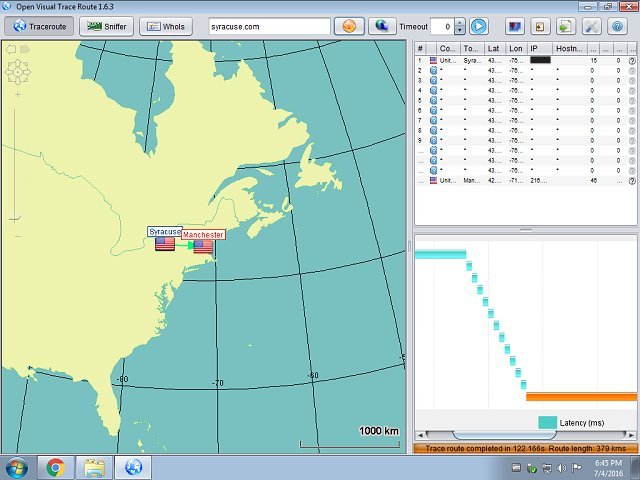Click the whois question icon in Manchester row
This screenshot has width=640, height=480.
tap(632, 181)
